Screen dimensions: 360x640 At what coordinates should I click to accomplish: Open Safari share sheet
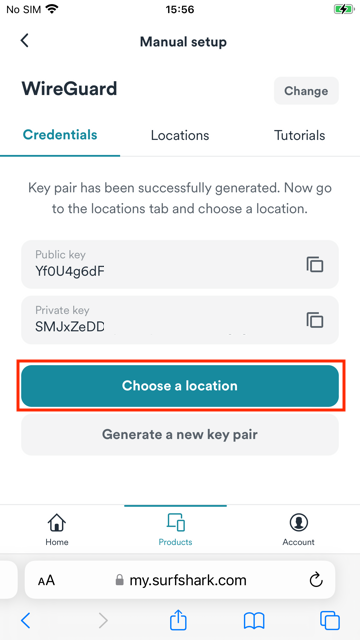178,620
